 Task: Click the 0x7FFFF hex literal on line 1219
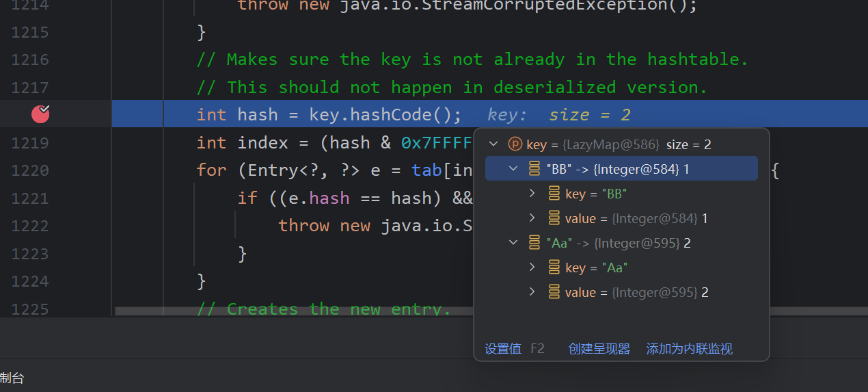(437, 142)
